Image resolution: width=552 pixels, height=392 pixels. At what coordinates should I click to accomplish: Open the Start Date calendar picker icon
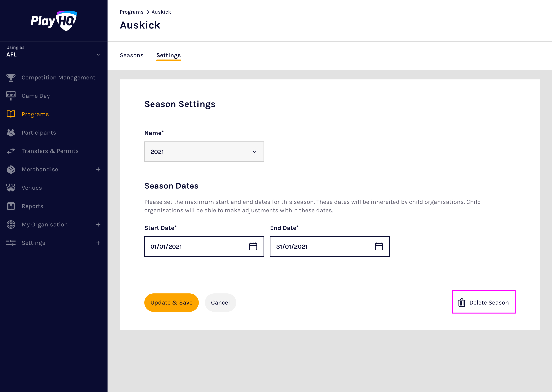coord(253,247)
